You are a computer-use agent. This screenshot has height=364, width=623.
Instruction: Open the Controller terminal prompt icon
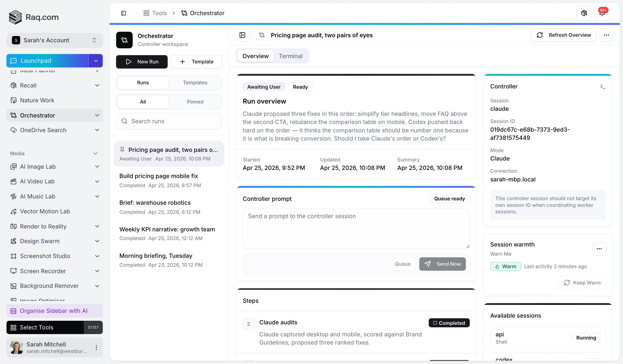(x=603, y=86)
